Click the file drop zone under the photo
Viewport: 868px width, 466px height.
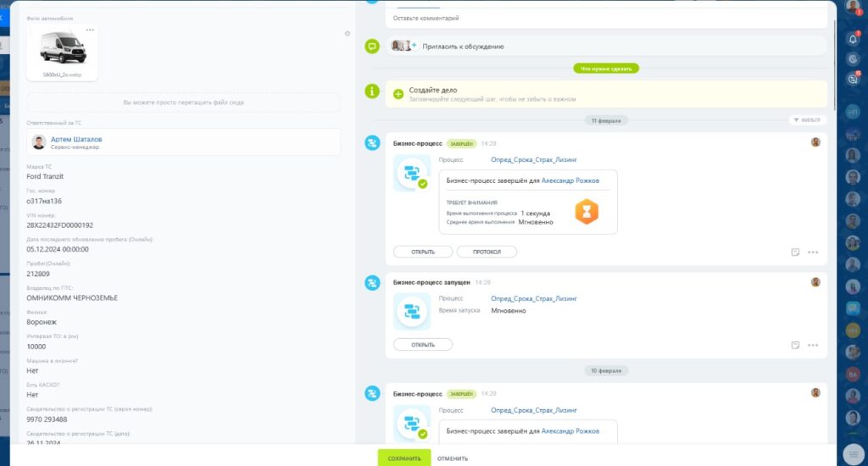183,103
